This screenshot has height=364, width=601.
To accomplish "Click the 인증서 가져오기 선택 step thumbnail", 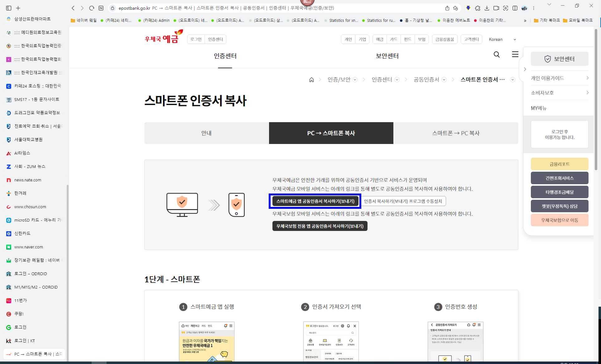I will [331, 342].
